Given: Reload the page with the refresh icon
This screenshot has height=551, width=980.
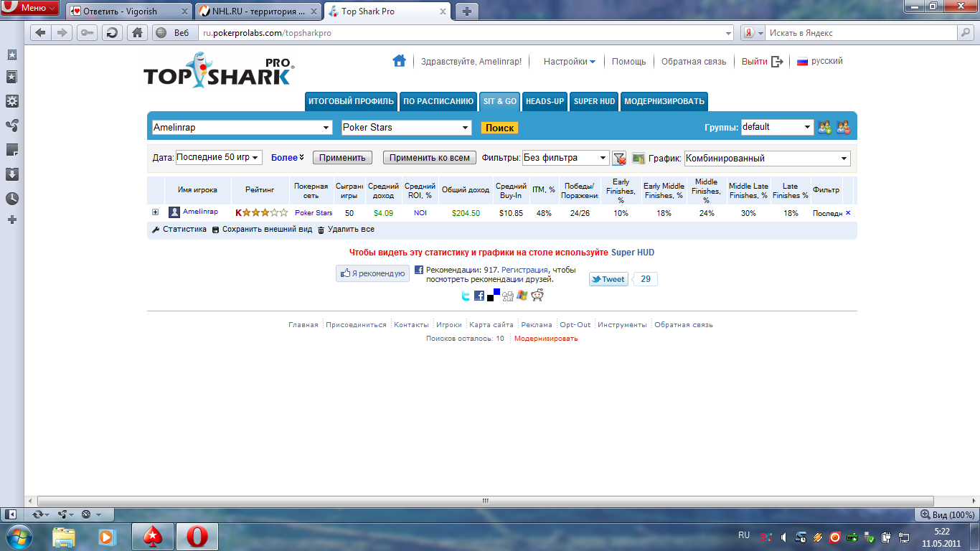Looking at the screenshot, I should tap(112, 33).
